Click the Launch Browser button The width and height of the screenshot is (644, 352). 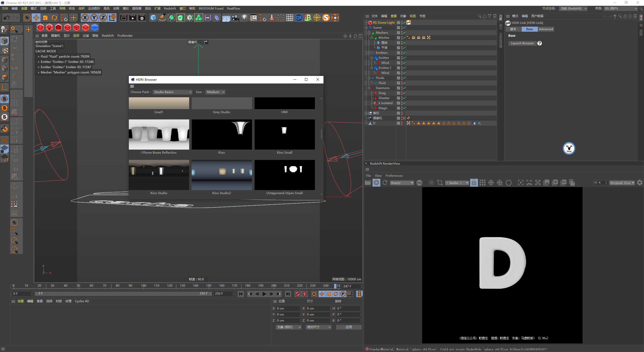[x=522, y=43]
